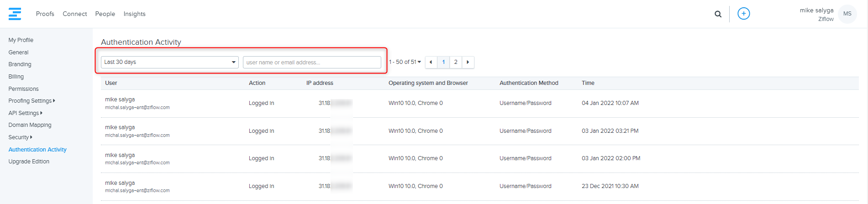This screenshot has width=868, height=204.
Task: Open the MS user avatar menu
Action: (x=847, y=14)
